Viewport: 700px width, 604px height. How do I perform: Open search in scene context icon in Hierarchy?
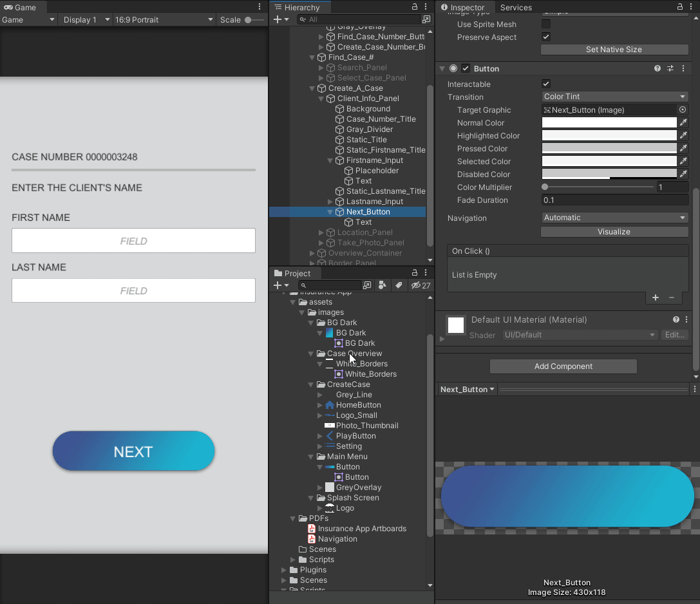coord(426,19)
